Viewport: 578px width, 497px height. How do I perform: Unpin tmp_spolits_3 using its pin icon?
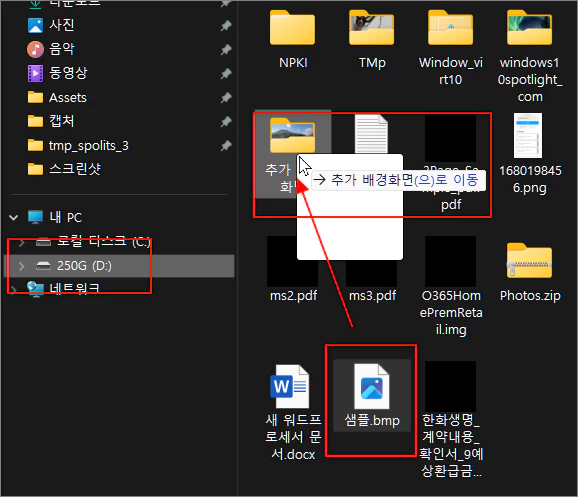click(226, 146)
